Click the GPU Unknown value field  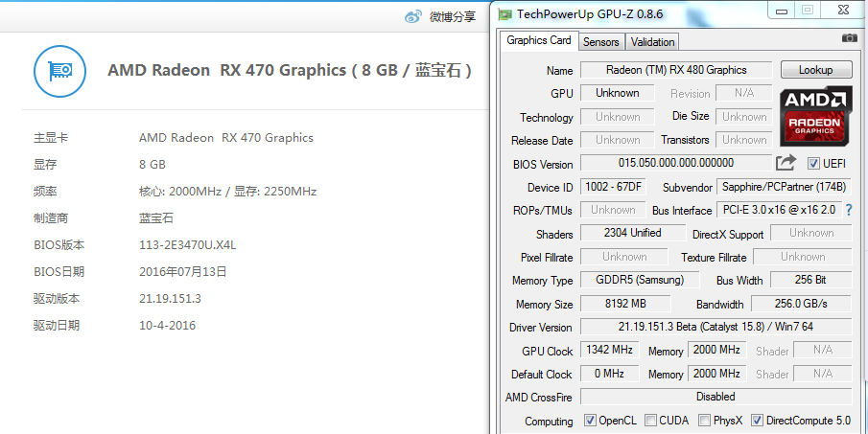[x=618, y=93]
